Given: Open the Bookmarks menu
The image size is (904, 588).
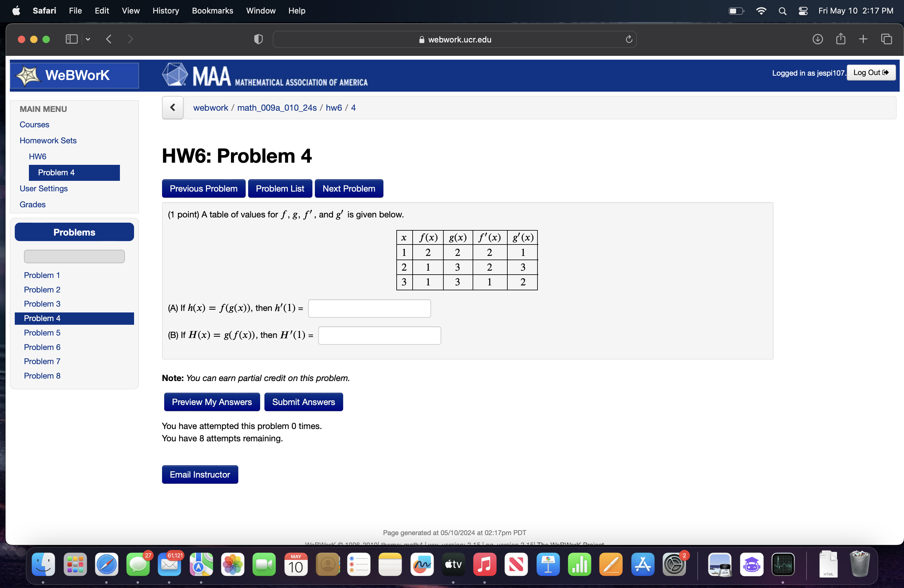Looking at the screenshot, I should point(212,11).
